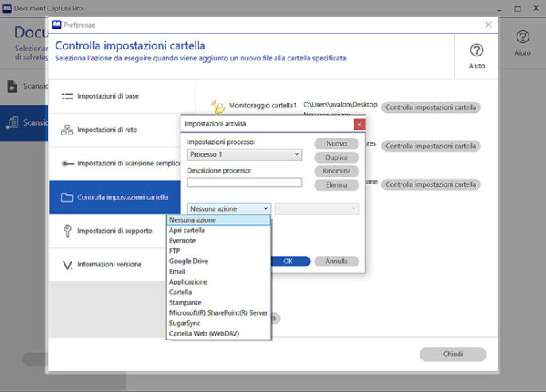Close the Impostazioni attività dialog

pos(358,124)
